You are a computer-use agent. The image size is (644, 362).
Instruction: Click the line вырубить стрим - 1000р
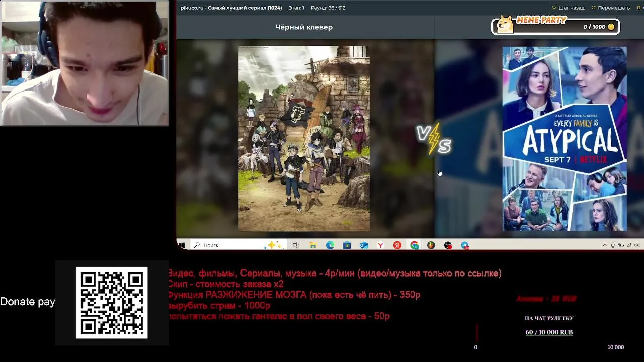219,306
